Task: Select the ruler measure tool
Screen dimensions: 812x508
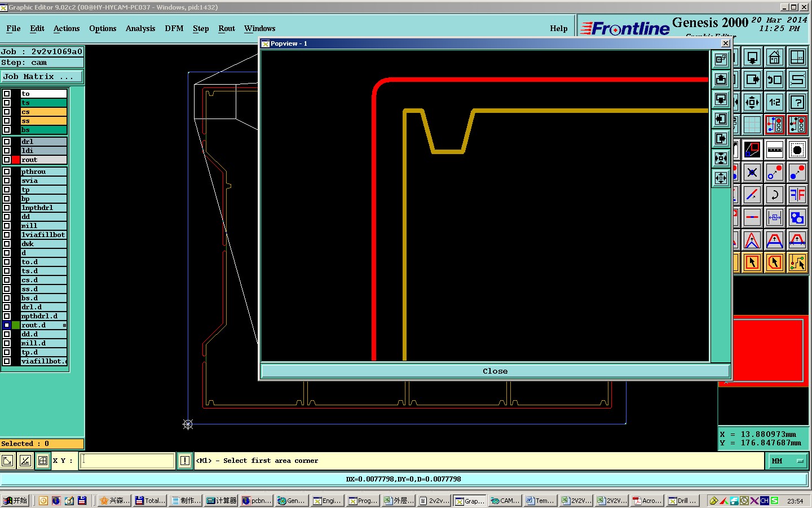Action: 775,150
